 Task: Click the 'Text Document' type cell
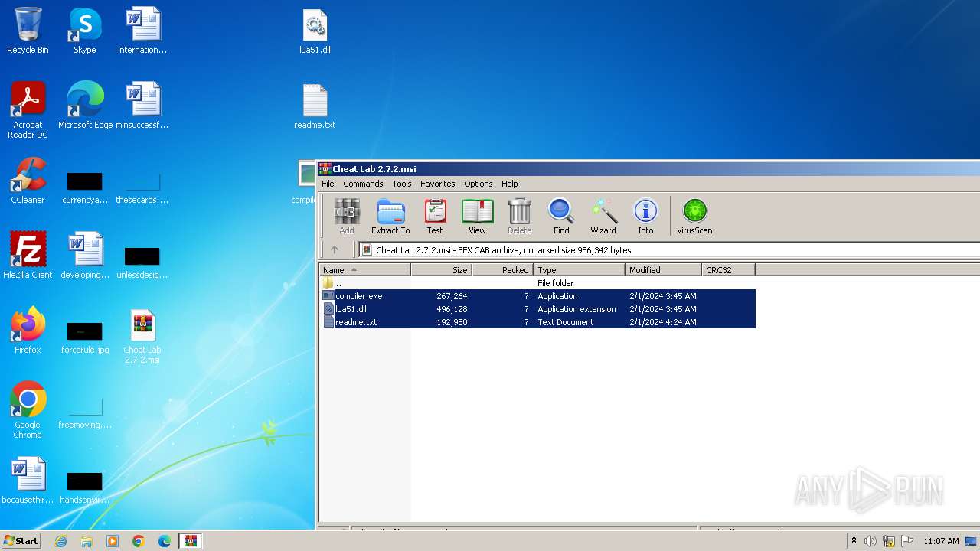pos(565,322)
